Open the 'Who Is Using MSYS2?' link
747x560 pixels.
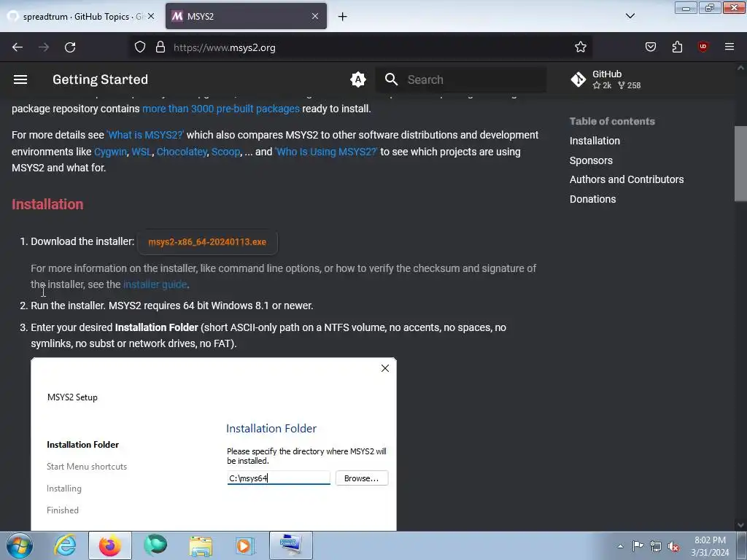(x=326, y=152)
